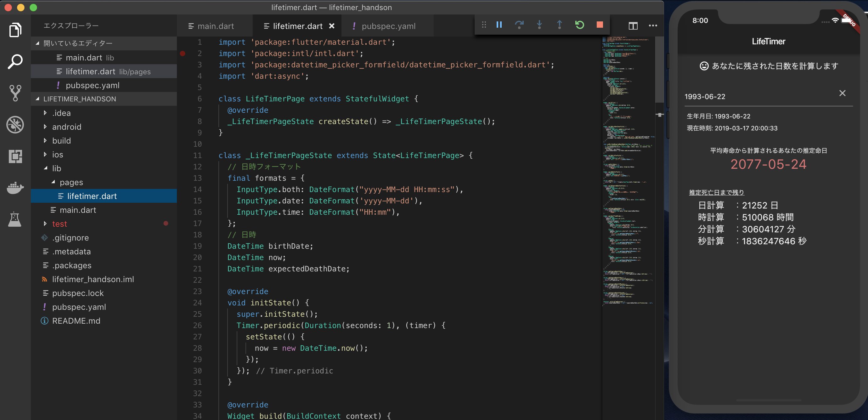
Task: Collapse the pages folder
Action: [x=104, y=182]
